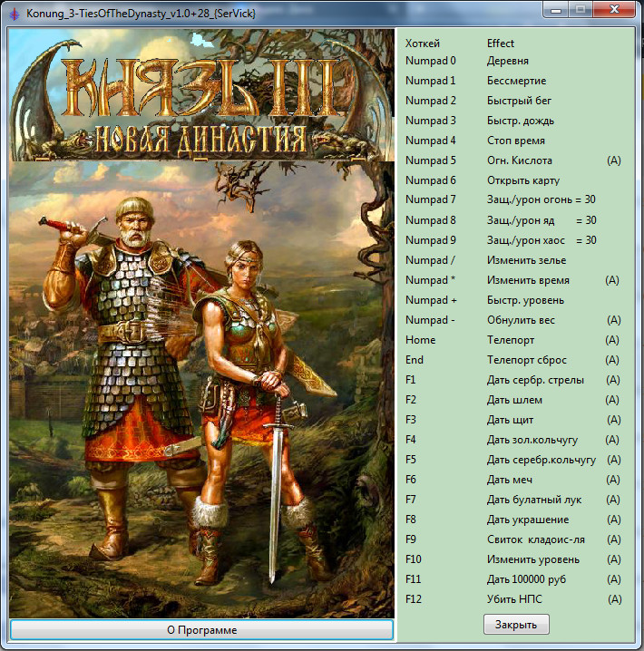644x651 pixels.
Task: Click the 'F10' hotkey label
Action: click(413, 559)
